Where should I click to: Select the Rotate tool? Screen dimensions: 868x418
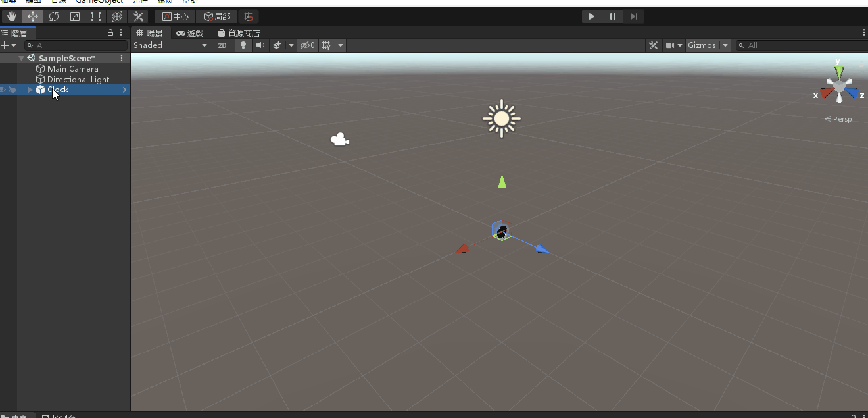tap(54, 16)
